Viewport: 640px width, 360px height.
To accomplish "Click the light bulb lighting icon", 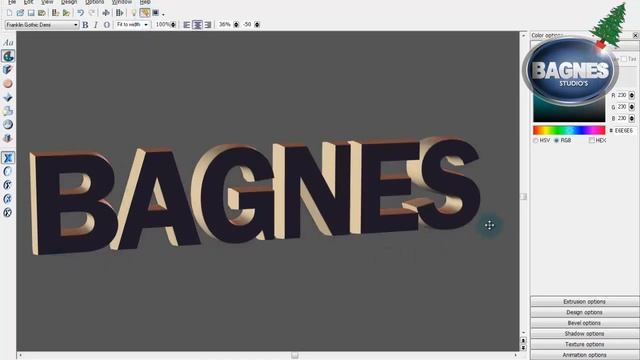I will 133,13.
